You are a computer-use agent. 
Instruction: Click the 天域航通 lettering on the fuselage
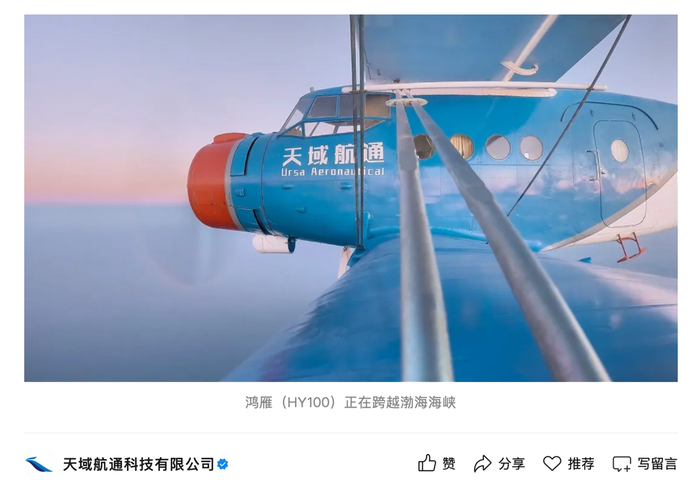coord(333,155)
